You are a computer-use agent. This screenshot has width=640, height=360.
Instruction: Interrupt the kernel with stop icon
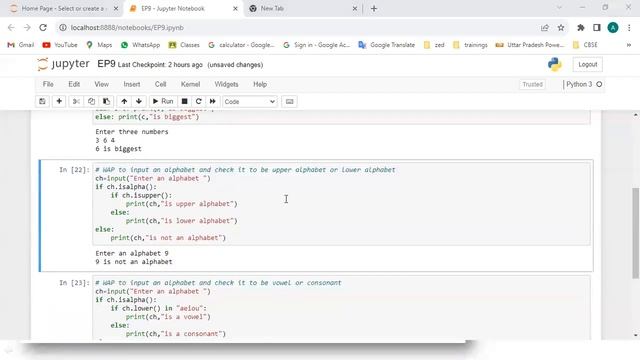click(x=184, y=101)
